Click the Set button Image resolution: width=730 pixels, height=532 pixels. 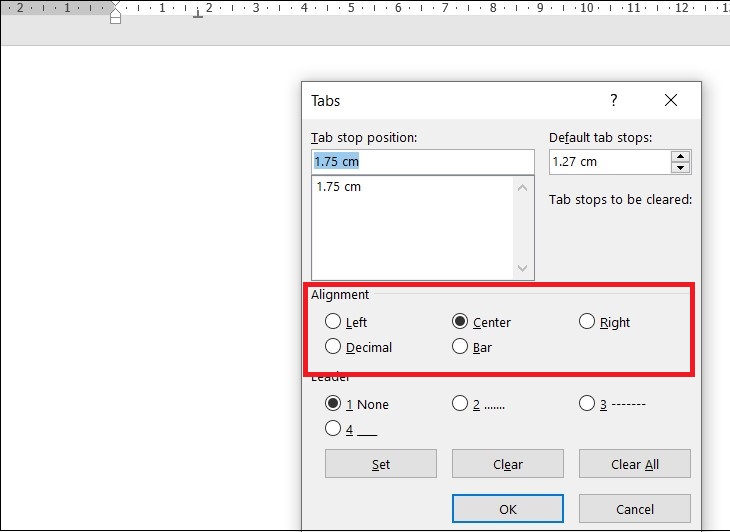pyautogui.click(x=381, y=464)
